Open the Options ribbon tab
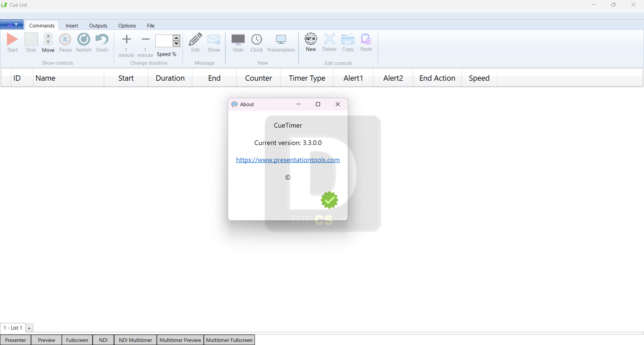This screenshot has height=345, width=644. (x=127, y=25)
